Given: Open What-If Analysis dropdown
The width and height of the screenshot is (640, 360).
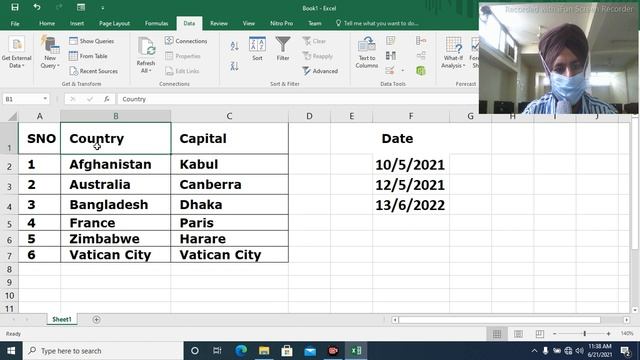Looking at the screenshot, I should 453,53.
